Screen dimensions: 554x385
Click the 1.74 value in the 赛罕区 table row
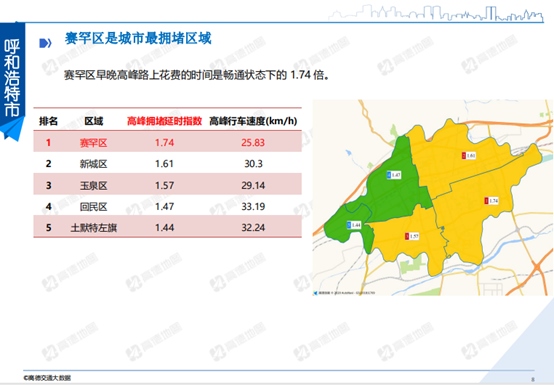tap(164, 143)
